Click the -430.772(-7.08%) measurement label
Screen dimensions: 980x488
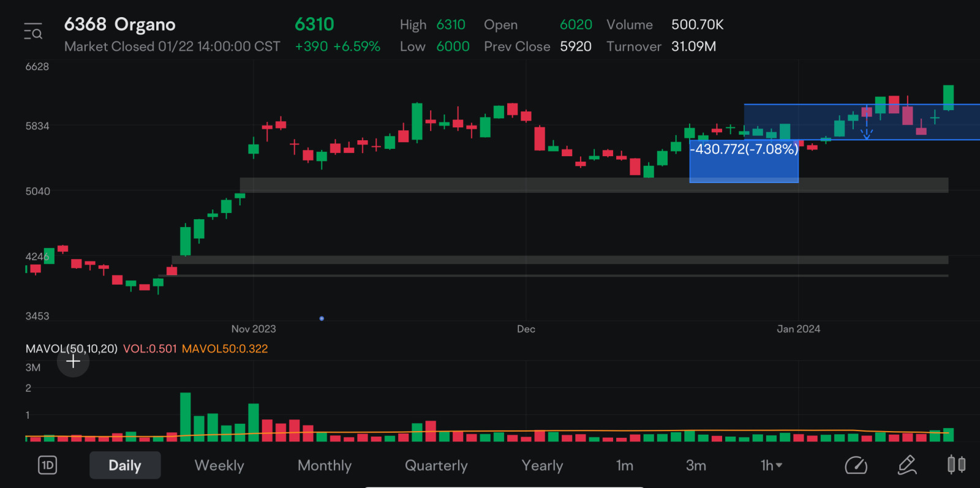(744, 149)
